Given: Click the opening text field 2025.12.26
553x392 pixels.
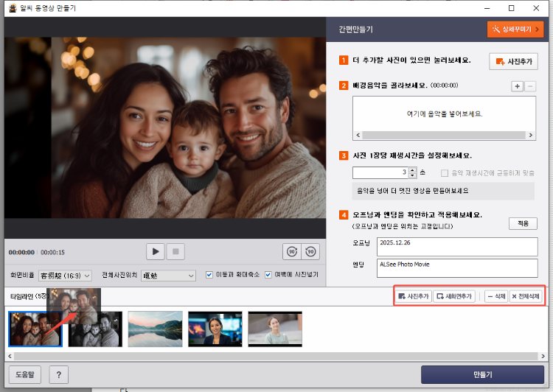Looking at the screenshot, I should coord(457,246).
